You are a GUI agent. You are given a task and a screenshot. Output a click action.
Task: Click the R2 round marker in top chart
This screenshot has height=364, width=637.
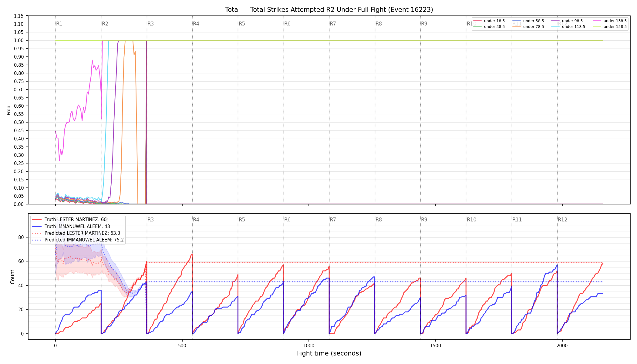coord(105,24)
